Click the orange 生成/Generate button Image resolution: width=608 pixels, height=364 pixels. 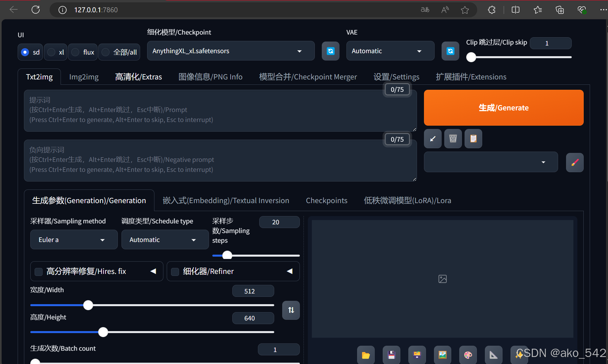coord(504,108)
